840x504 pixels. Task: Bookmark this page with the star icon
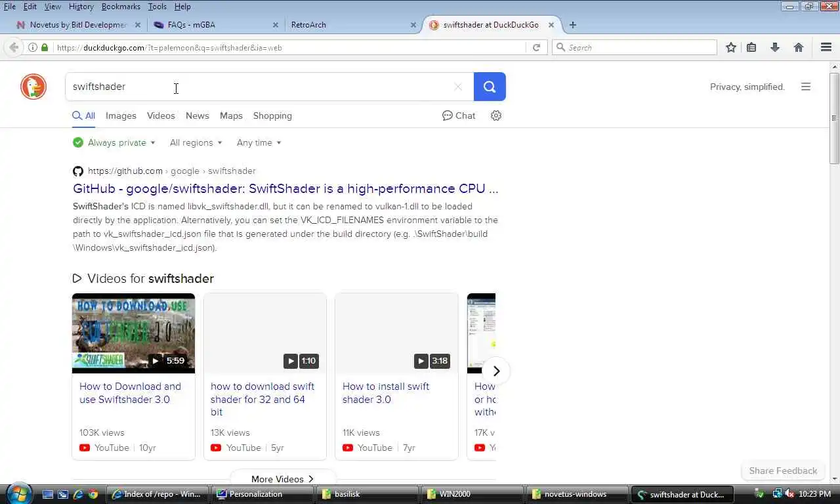[731, 47]
